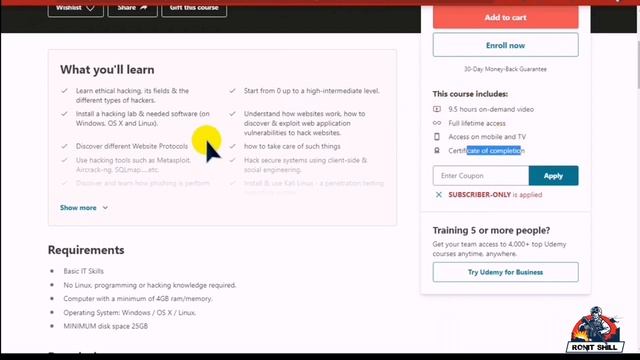Click checkmark beside 'Understand how websites work'
The width and height of the screenshot is (640, 360).
(232, 113)
